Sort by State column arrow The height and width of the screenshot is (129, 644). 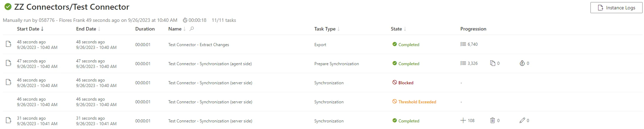(405, 29)
